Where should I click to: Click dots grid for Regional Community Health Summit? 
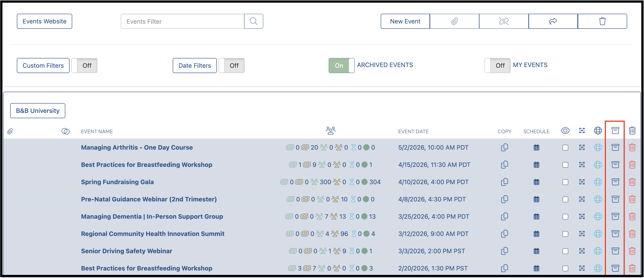point(582,234)
